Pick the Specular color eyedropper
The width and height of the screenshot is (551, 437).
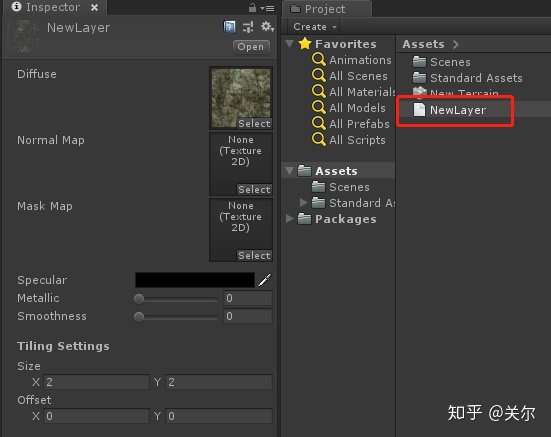click(265, 280)
